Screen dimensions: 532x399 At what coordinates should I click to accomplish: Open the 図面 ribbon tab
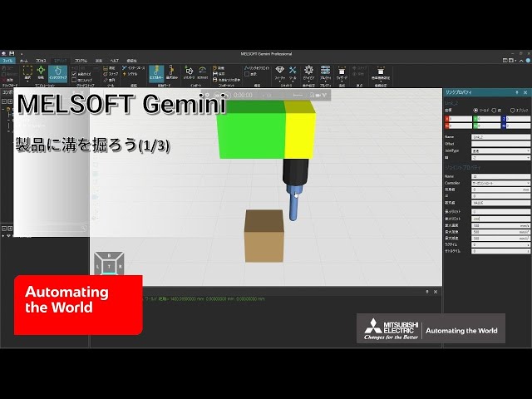[x=99, y=61]
